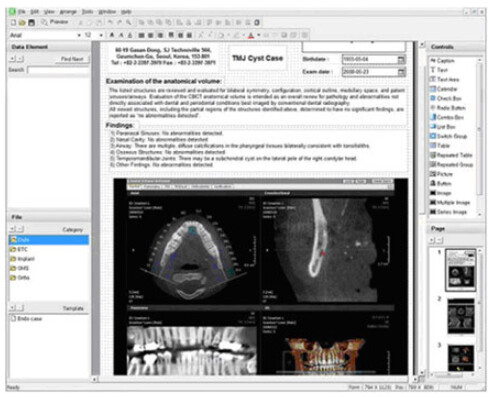Choose the Radio Button control item

pos(448,108)
